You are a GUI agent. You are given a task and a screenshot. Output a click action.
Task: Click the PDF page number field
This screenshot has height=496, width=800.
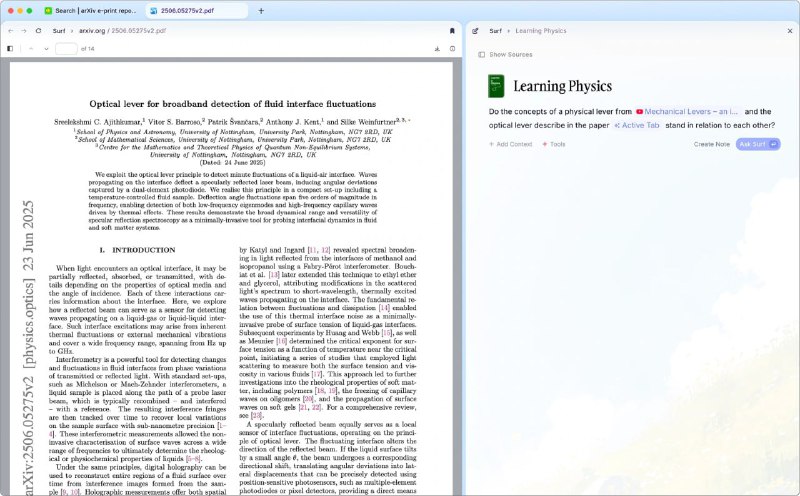[x=66, y=48]
